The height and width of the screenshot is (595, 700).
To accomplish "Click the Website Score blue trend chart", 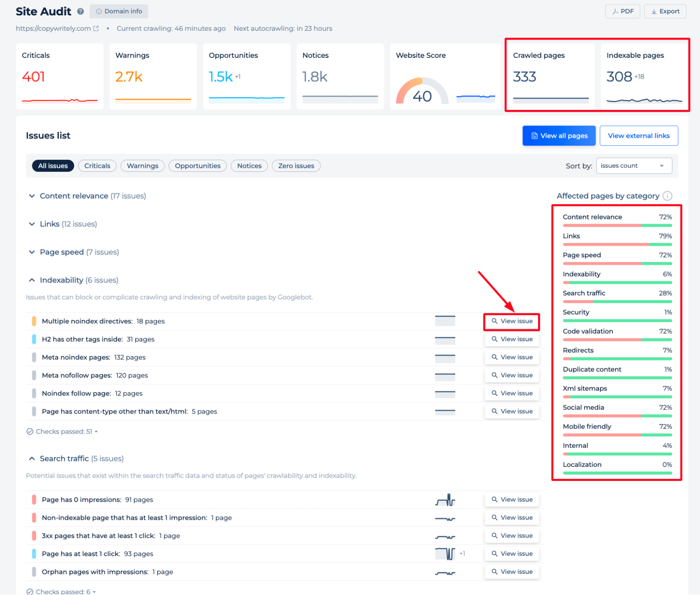I will coord(476,98).
